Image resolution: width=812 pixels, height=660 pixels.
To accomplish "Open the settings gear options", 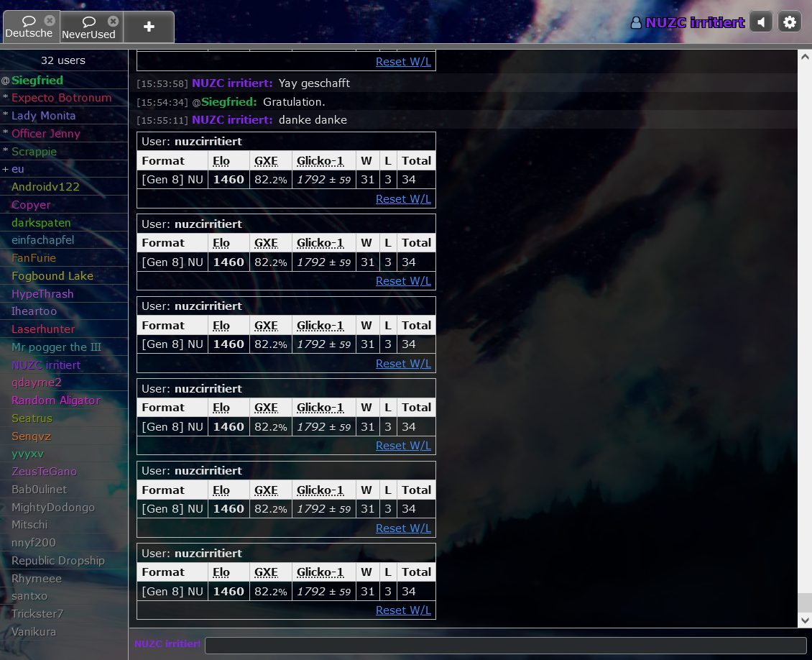I will (x=790, y=22).
